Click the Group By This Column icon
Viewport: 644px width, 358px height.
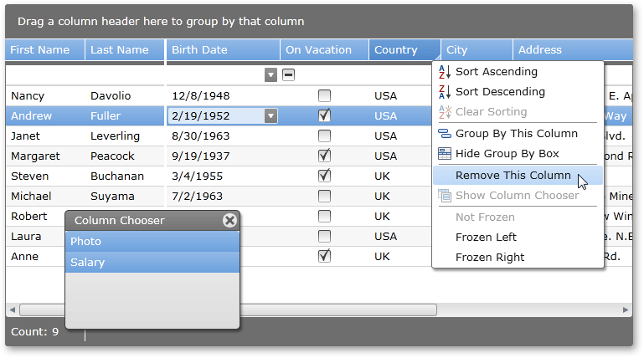[x=445, y=134]
